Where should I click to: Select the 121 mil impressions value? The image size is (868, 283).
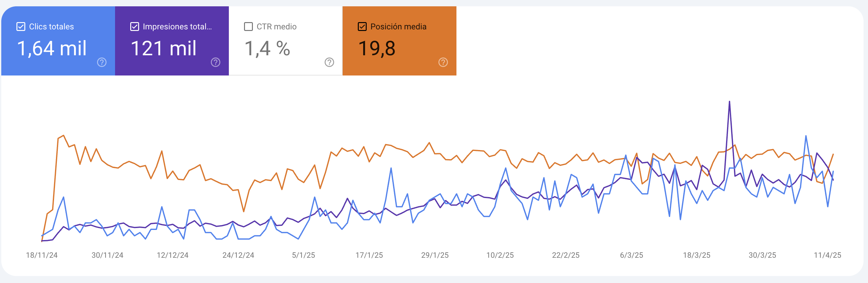pos(163,48)
